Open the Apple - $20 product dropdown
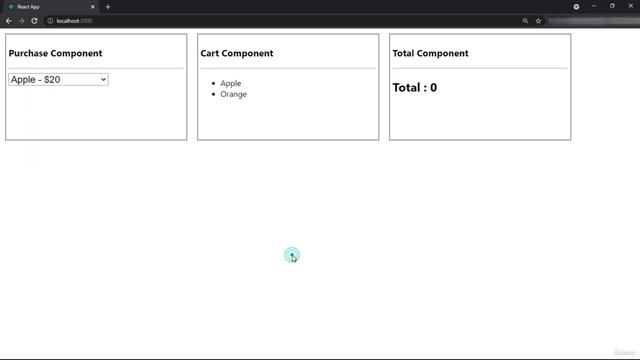This screenshot has height=360, width=640. click(x=58, y=80)
